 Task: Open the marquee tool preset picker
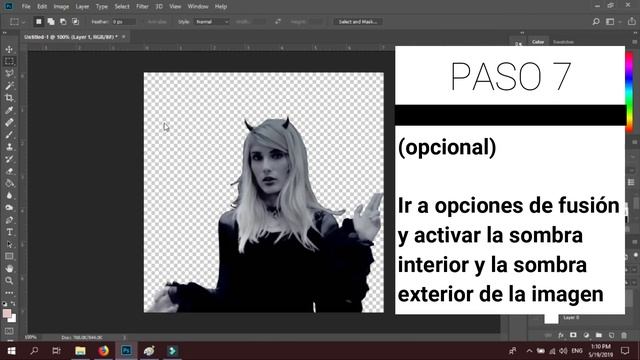tap(17, 22)
